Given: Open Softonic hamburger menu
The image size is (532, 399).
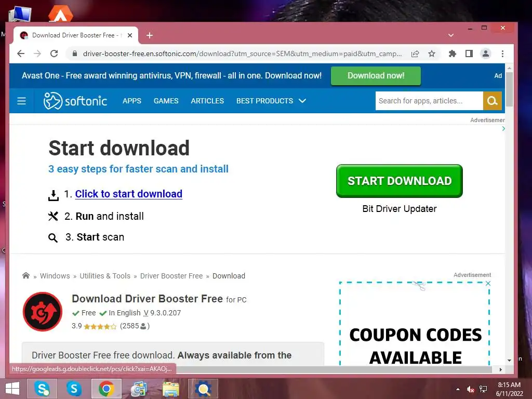Looking at the screenshot, I should coord(21,101).
